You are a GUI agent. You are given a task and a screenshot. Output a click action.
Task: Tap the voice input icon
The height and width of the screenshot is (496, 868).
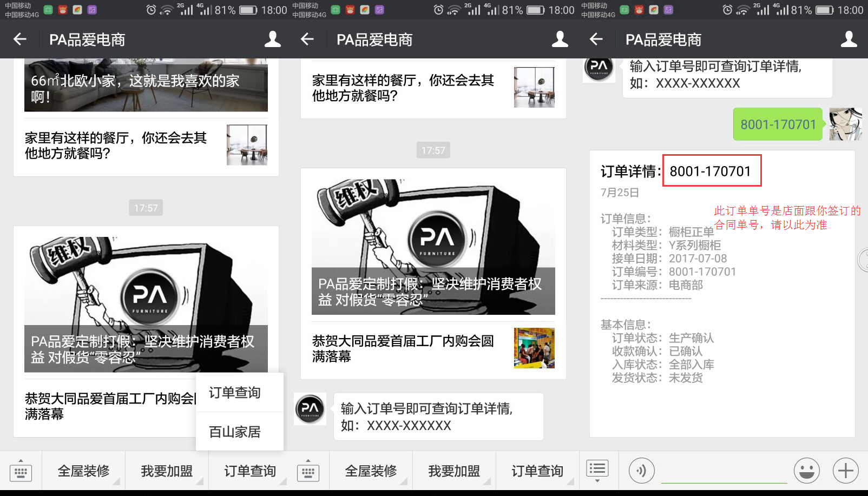tap(642, 471)
